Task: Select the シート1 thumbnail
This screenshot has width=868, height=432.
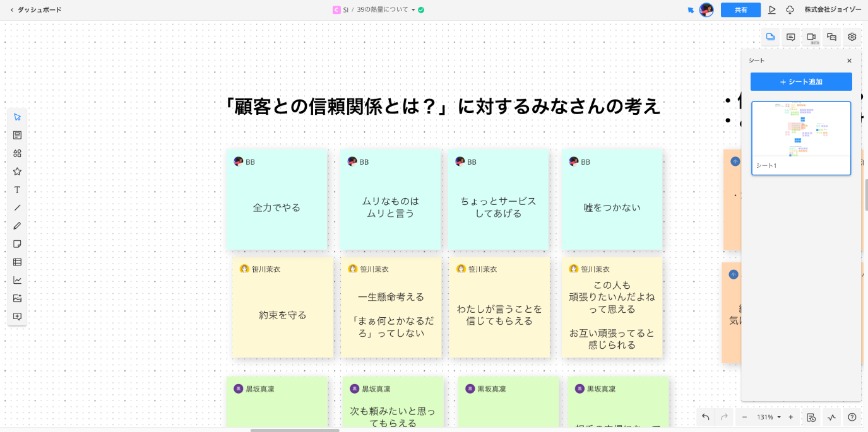Action: click(801, 137)
